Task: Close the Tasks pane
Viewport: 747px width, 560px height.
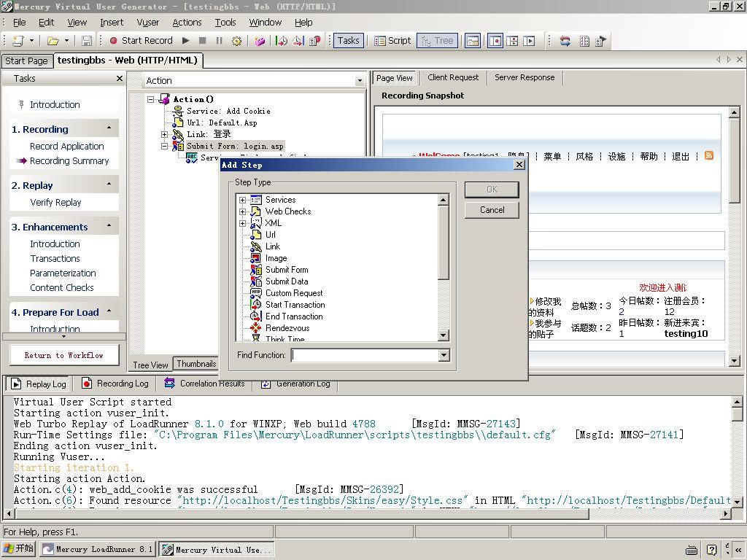Action: pos(119,79)
